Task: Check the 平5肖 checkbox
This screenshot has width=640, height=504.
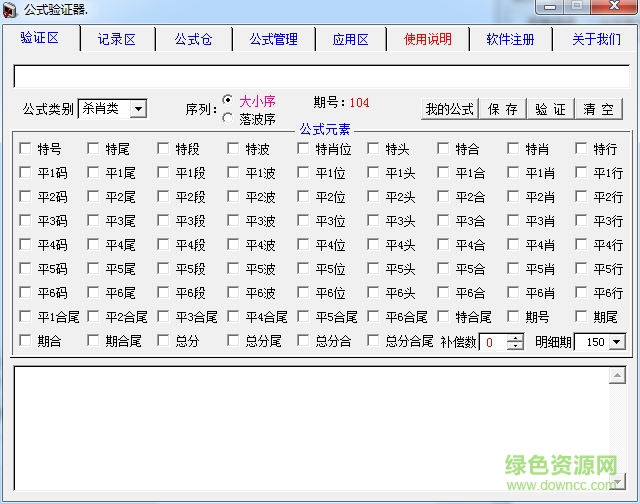Action: 513,269
